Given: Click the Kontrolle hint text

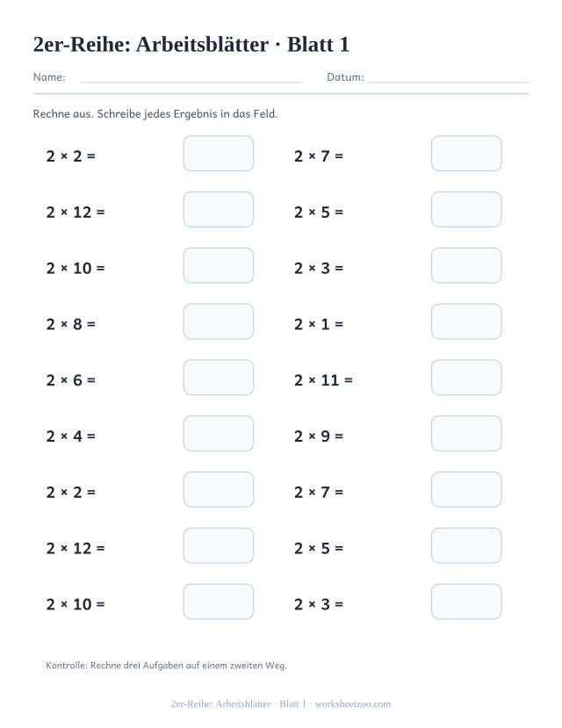Looking at the screenshot, I should point(166,666).
